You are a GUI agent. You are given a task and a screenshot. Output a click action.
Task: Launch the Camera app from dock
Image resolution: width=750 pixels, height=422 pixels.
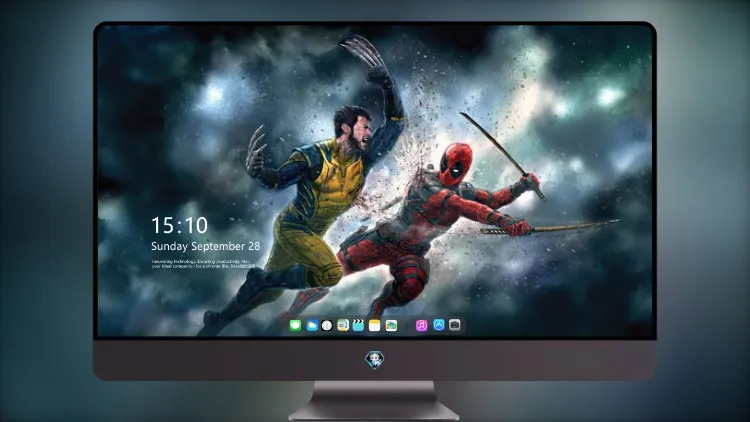455,325
